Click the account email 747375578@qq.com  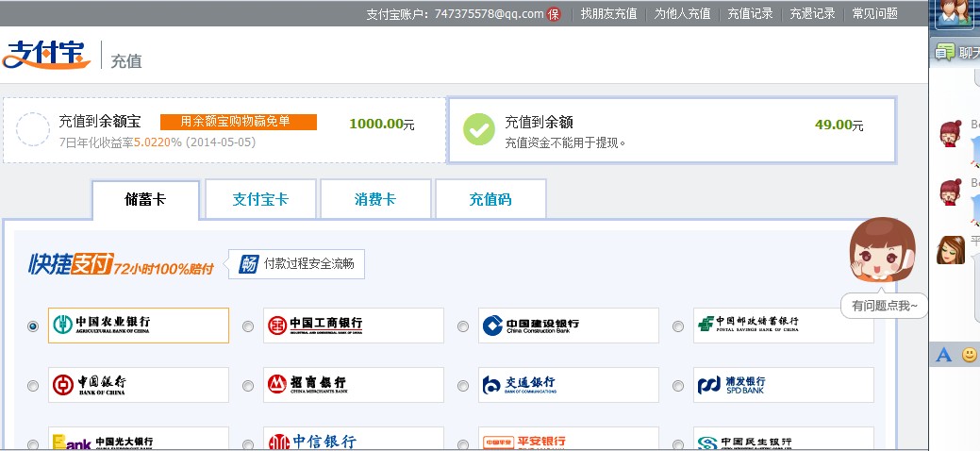click(x=490, y=14)
